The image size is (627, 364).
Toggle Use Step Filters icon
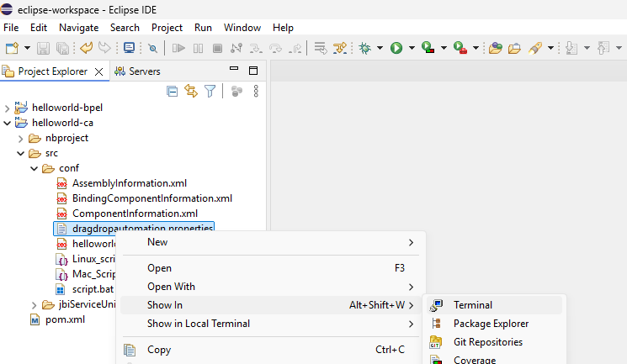coord(340,49)
